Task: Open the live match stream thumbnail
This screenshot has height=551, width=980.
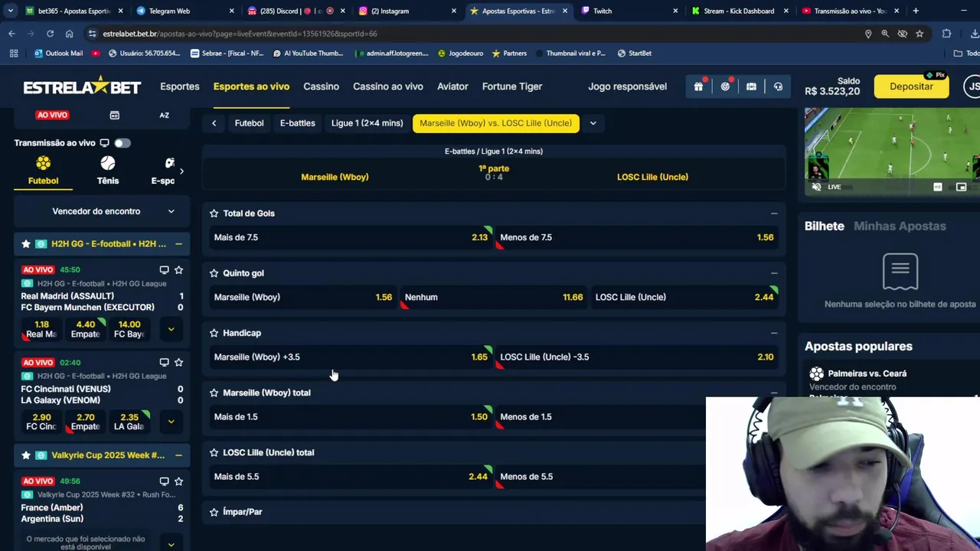Action: (x=892, y=152)
